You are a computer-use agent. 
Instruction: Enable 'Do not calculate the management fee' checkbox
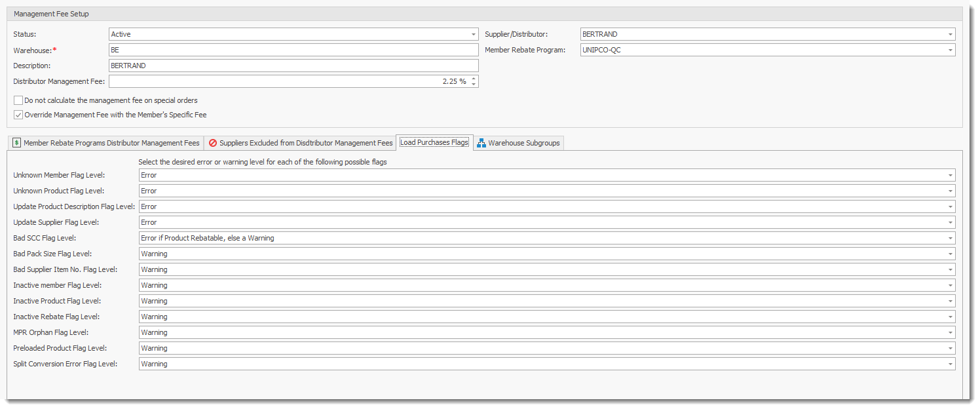click(x=18, y=100)
